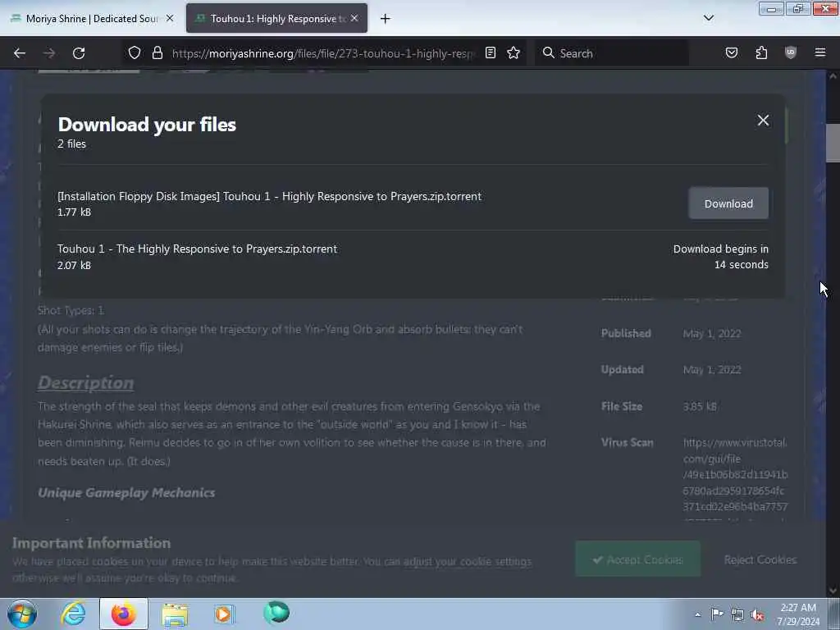
Task: Click the Unique Gameplay Mechanics heading
Action: 126,492
